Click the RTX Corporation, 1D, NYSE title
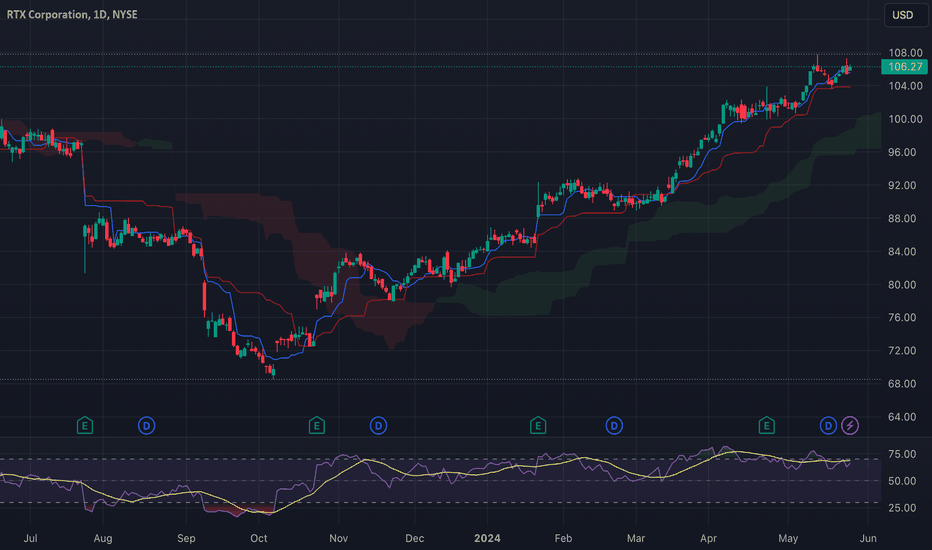Image resolution: width=932 pixels, height=550 pixels. pyautogui.click(x=72, y=14)
